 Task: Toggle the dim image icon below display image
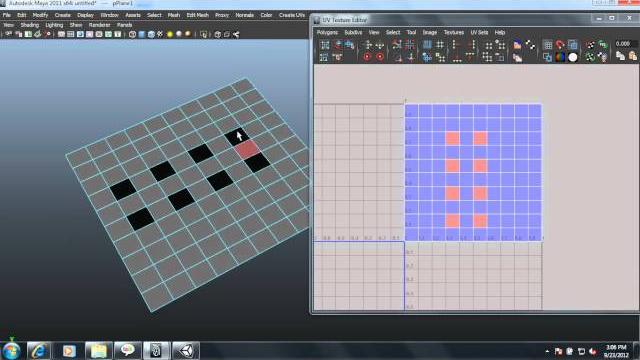pos(518,58)
